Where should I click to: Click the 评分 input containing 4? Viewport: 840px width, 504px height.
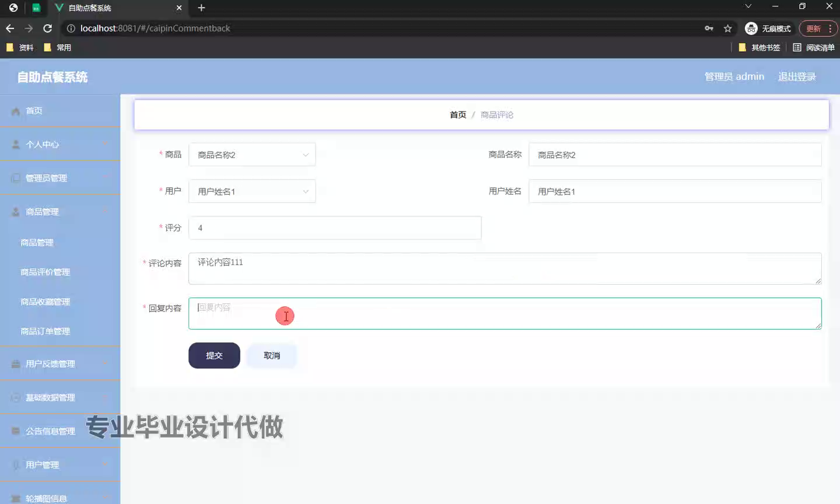tap(335, 228)
